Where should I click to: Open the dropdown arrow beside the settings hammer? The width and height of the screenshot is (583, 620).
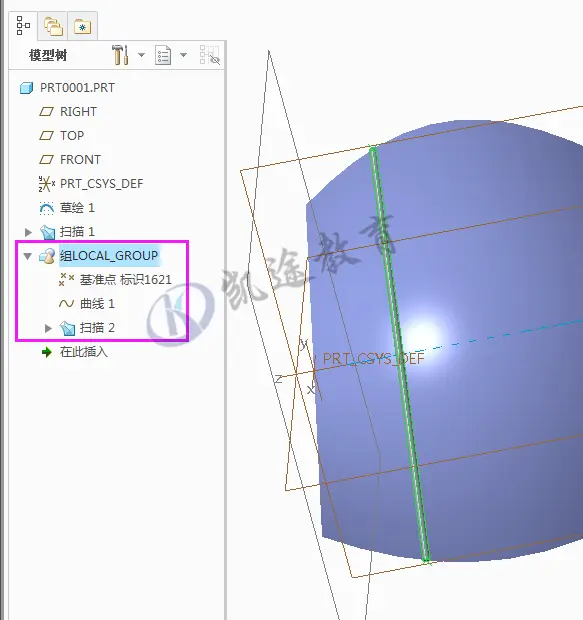coord(141,55)
